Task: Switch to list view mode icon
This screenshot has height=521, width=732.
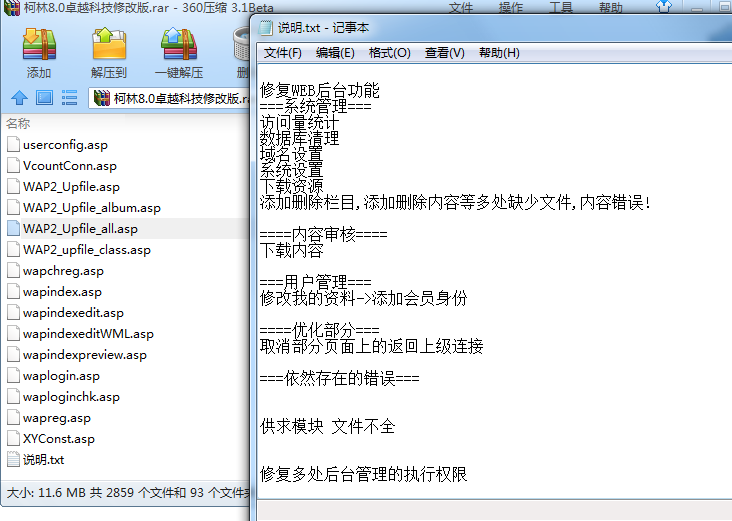Action: click(70, 98)
